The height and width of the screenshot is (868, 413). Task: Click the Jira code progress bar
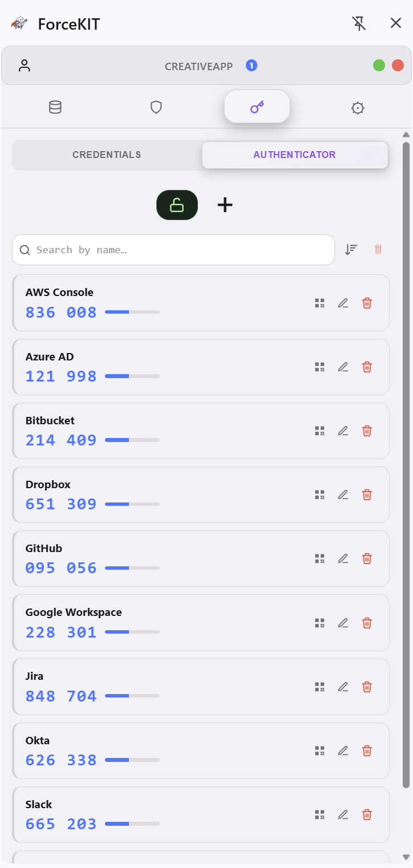click(132, 696)
